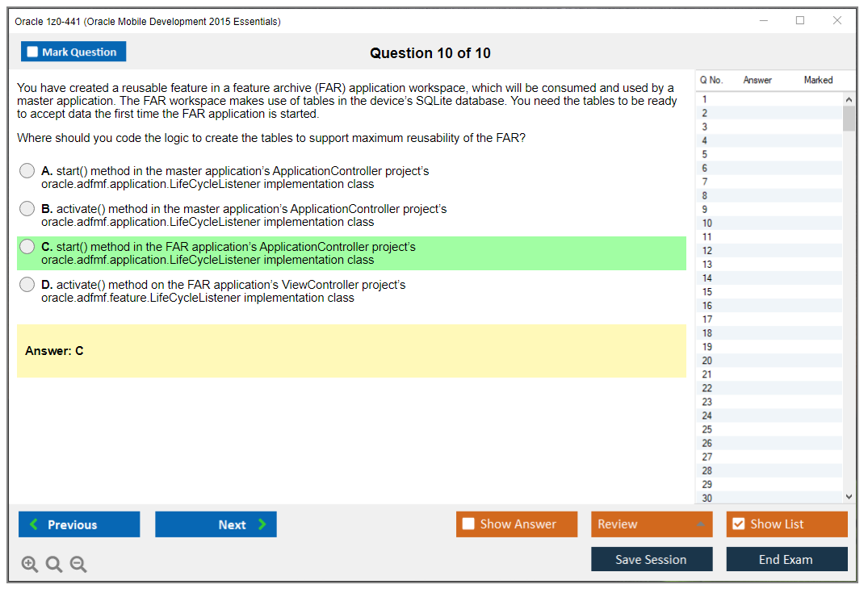
Task: Select question 20 in the list
Action: (x=769, y=361)
